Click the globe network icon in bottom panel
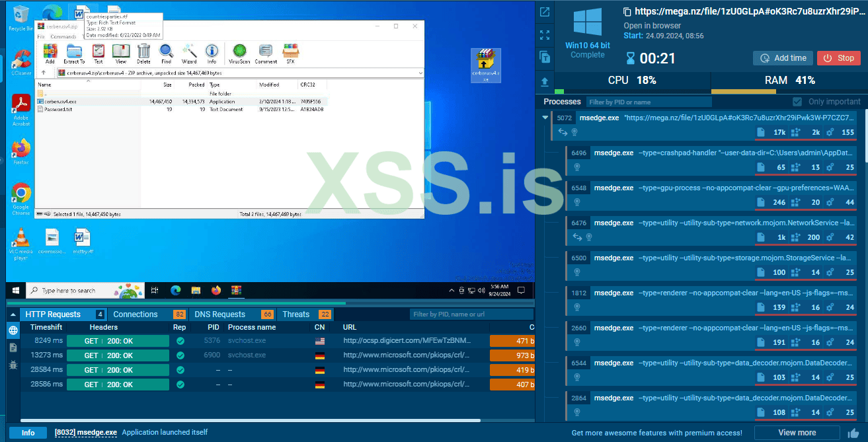The width and height of the screenshot is (868, 442). 13,331
